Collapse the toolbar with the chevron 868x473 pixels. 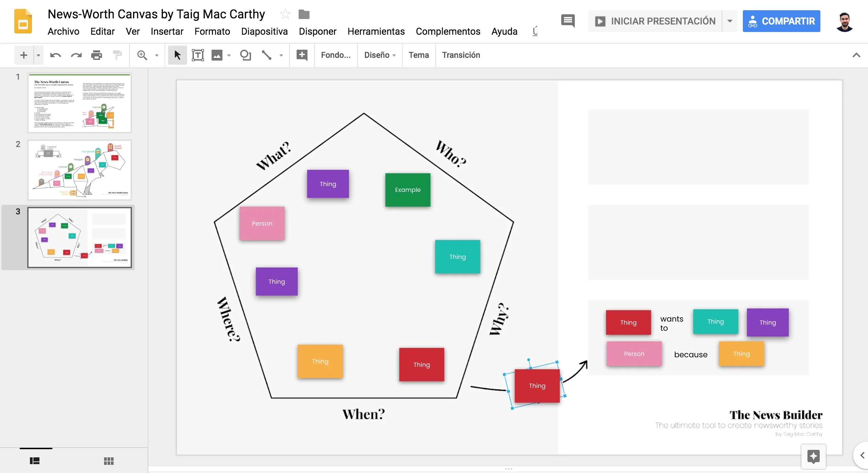click(x=856, y=55)
